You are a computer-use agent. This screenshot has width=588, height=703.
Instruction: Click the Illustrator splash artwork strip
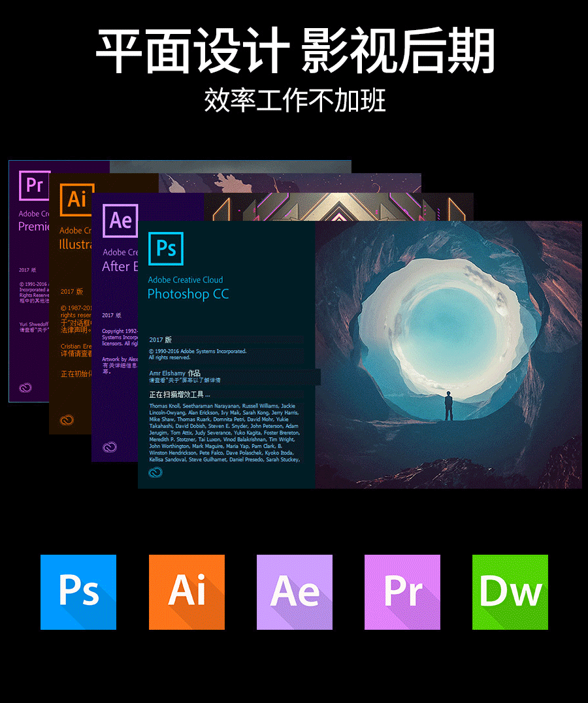[289, 183]
